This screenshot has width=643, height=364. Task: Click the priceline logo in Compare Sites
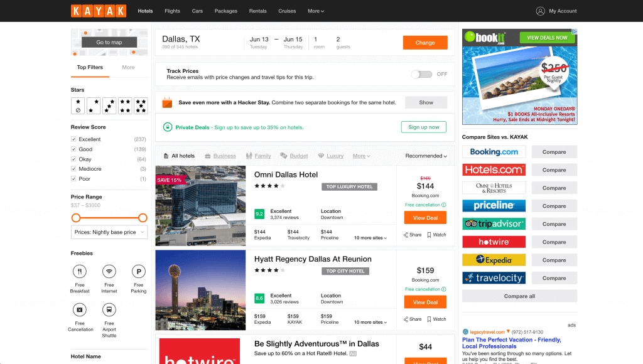point(494,206)
